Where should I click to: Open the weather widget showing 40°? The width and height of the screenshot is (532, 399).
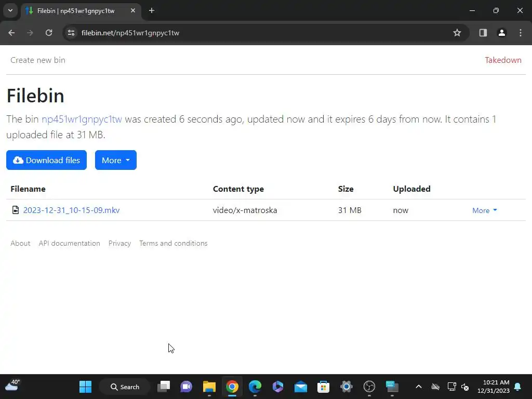(12, 386)
